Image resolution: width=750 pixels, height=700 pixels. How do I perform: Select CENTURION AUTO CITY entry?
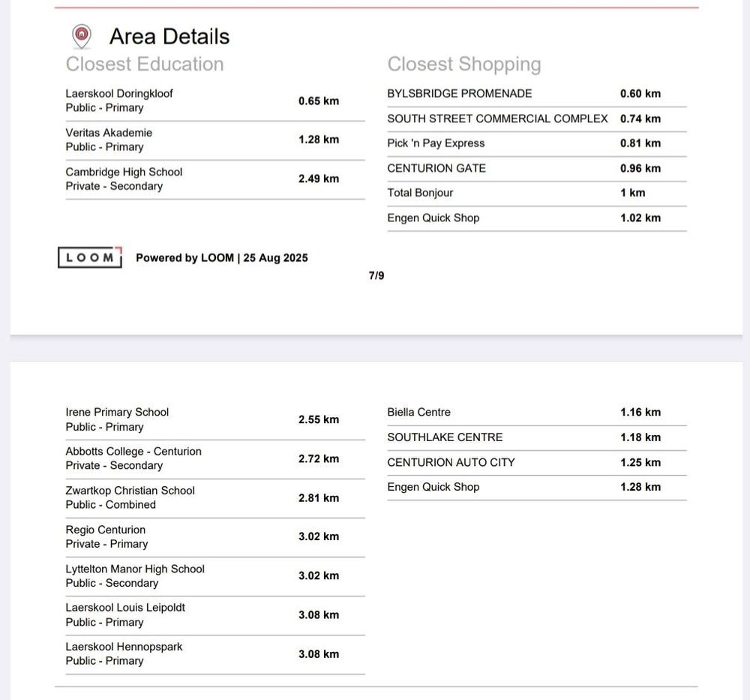click(x=451, y=462)
